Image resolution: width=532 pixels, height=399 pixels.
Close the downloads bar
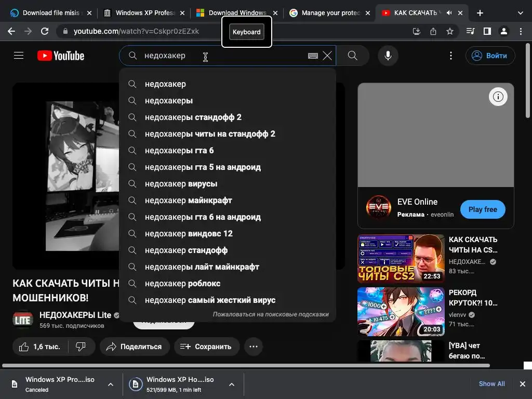(x=522, y=384)
